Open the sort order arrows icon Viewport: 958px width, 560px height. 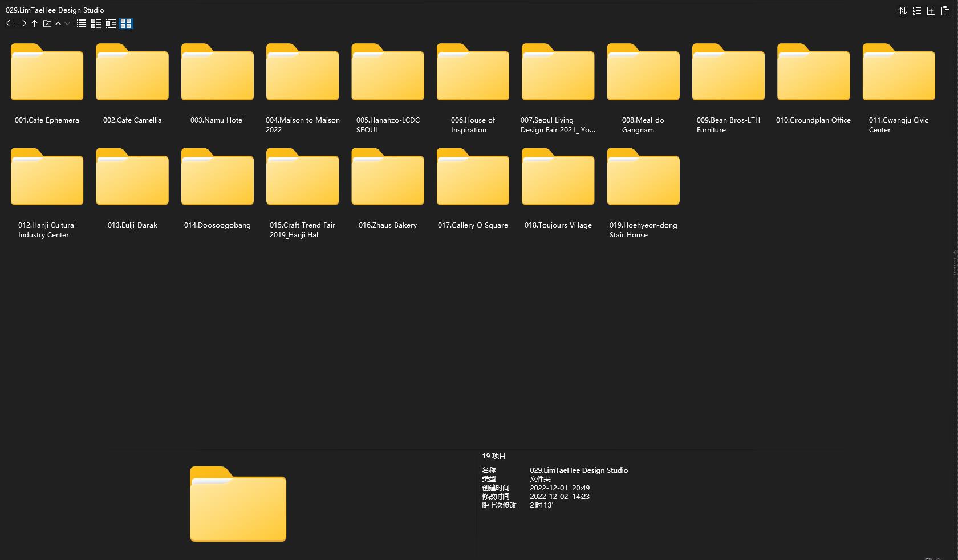[902, 11]
